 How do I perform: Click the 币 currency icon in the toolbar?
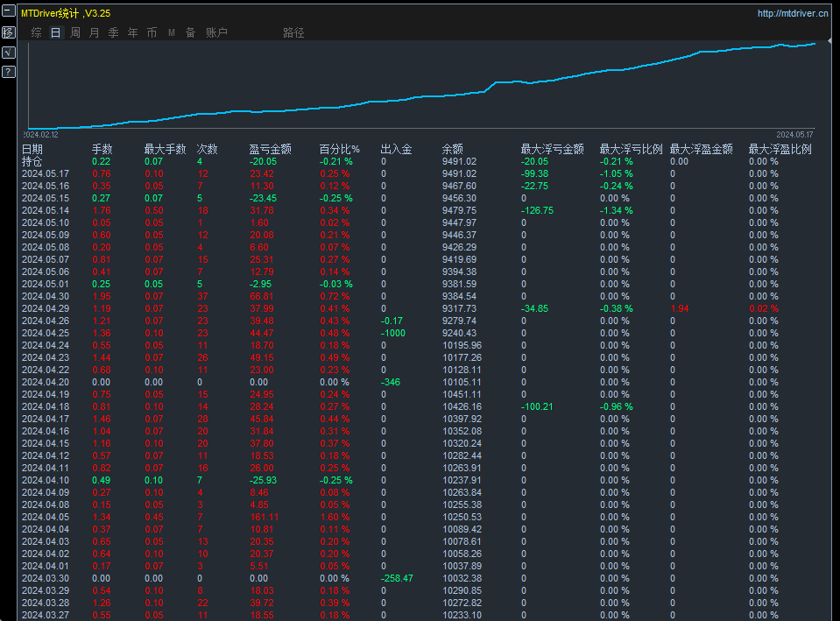click(x=151, y=32)
